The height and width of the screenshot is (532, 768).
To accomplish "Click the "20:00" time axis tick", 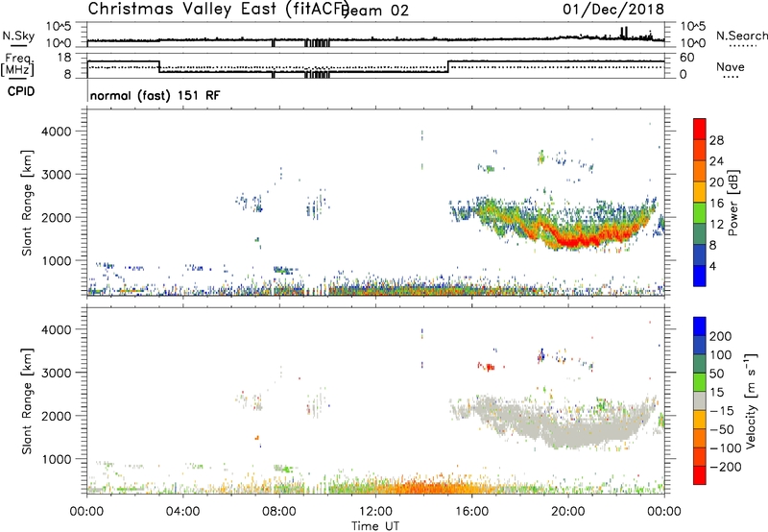I will 567,512.
